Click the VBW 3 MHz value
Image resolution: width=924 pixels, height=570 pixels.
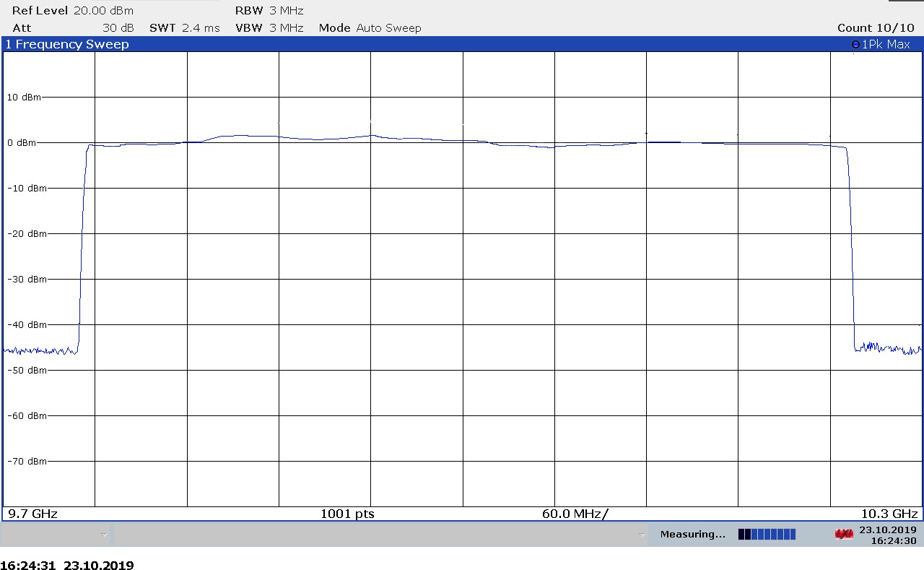point(269,28)
